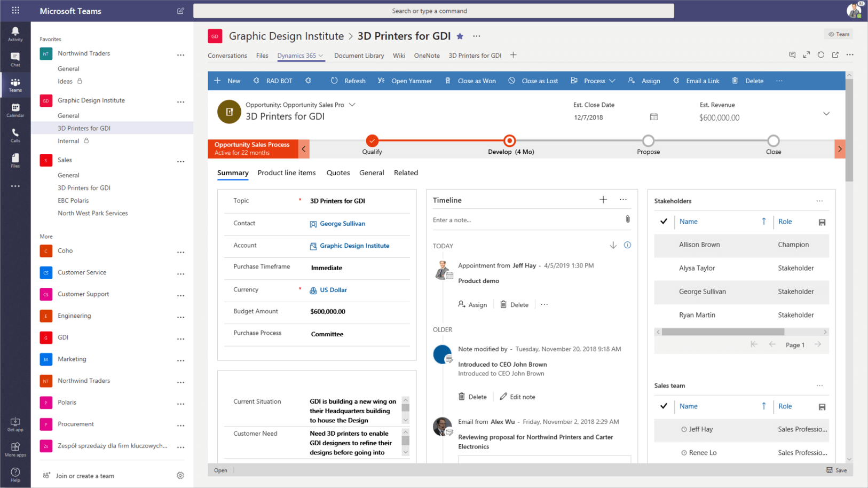Image resolution: width=868 pixels, height=488 pixels.
Task: Select the Qualify stage marker
Action: coord(372,140)
